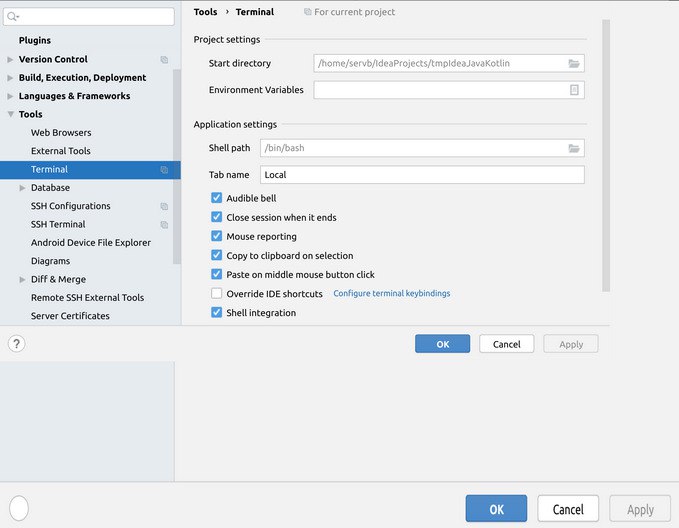Click the search magnifier icon in settings

coord(13,16)
